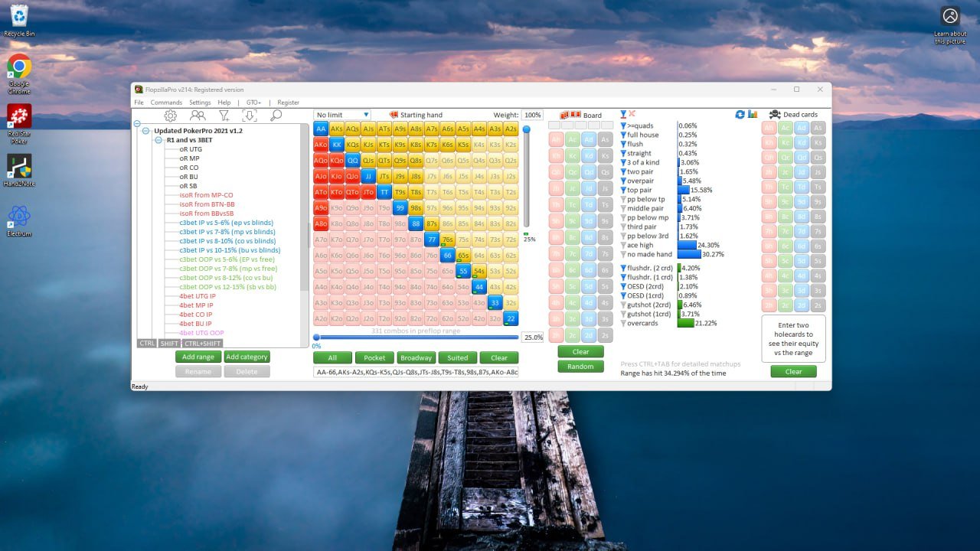Open Red Star Poker desktop shortcut
Viewport: 980px width, 551px height.
click(x=19, y=125)
